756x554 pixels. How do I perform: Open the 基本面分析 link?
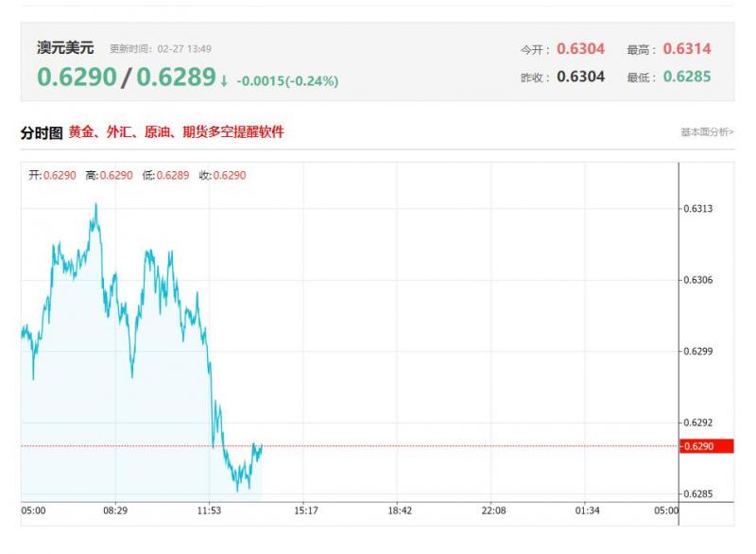pos(706,132)
